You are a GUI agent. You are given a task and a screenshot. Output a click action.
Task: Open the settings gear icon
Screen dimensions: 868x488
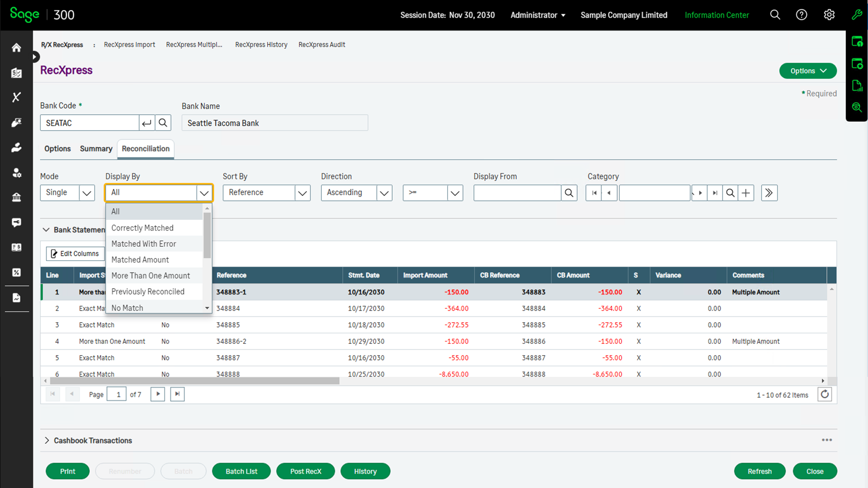[830, 15]
